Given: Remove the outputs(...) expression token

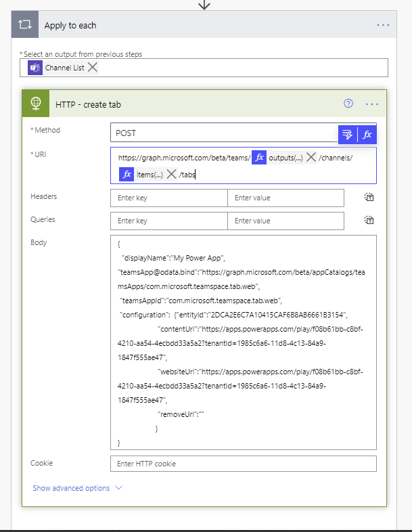Looking at the screenshot, I should (x=311, y=157).
